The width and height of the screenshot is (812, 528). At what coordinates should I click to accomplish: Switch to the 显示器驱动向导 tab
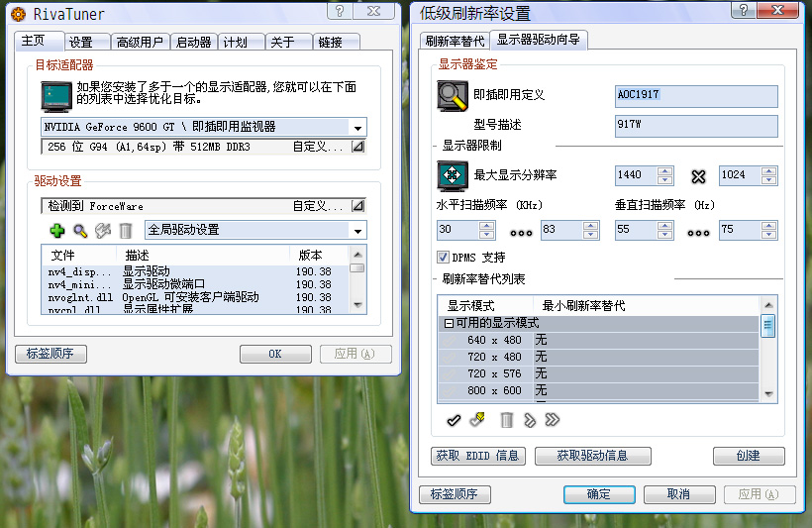539,40
